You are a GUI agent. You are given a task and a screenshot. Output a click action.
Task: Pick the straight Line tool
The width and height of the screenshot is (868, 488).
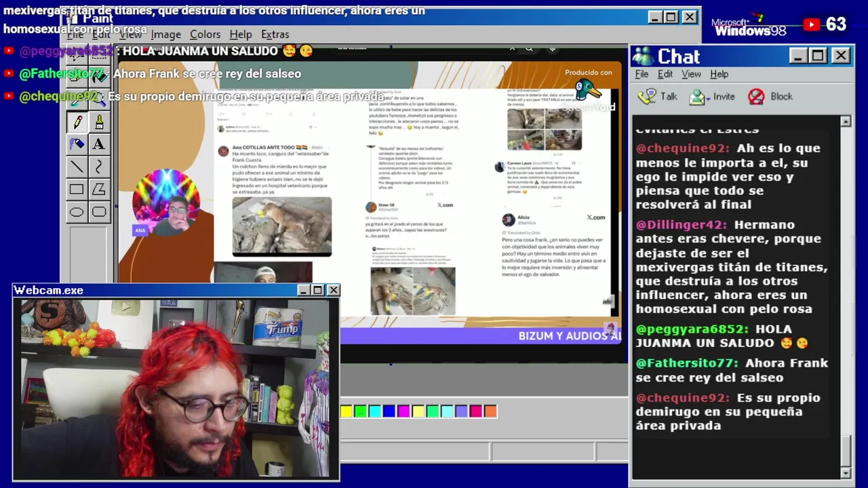pos(77,167)
